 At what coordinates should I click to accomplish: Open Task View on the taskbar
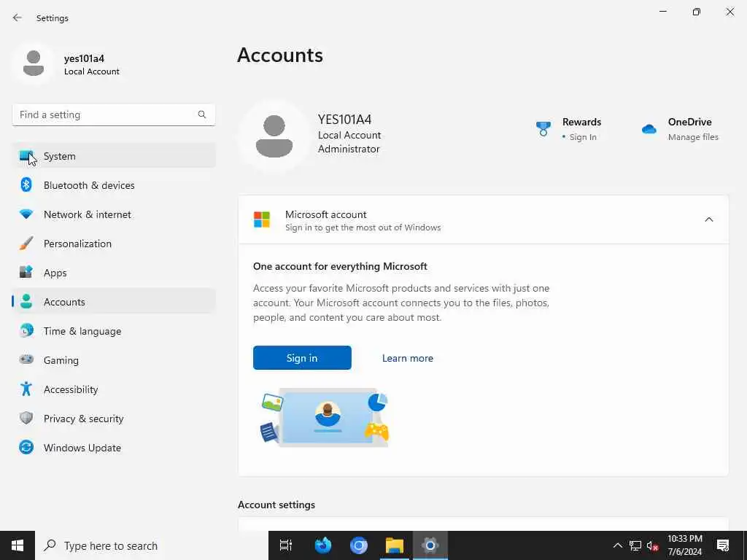pyautogui.click(x=286, y=545)
